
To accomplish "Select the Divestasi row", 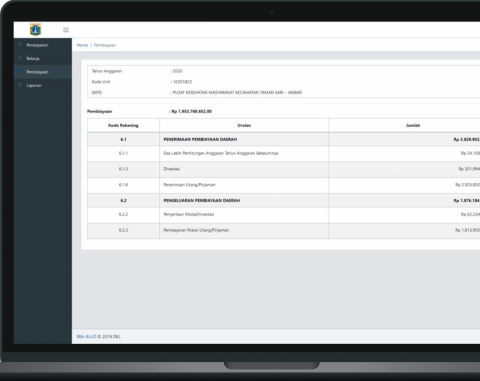I will [x=284, y=169].
